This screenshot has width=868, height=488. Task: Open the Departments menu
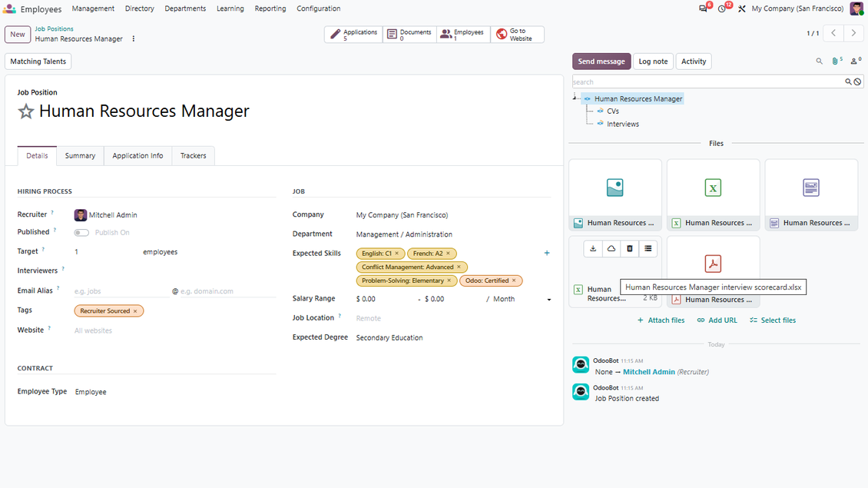[185, 9]
